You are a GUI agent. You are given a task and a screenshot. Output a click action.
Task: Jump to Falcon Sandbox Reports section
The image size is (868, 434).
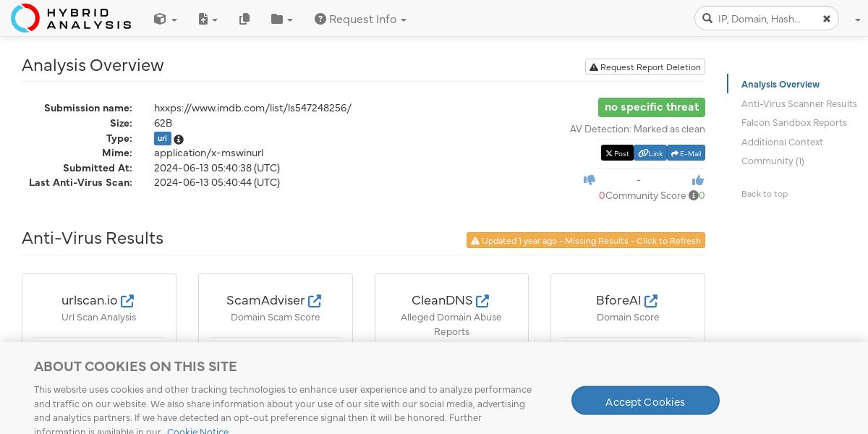[x=794, y=123]
